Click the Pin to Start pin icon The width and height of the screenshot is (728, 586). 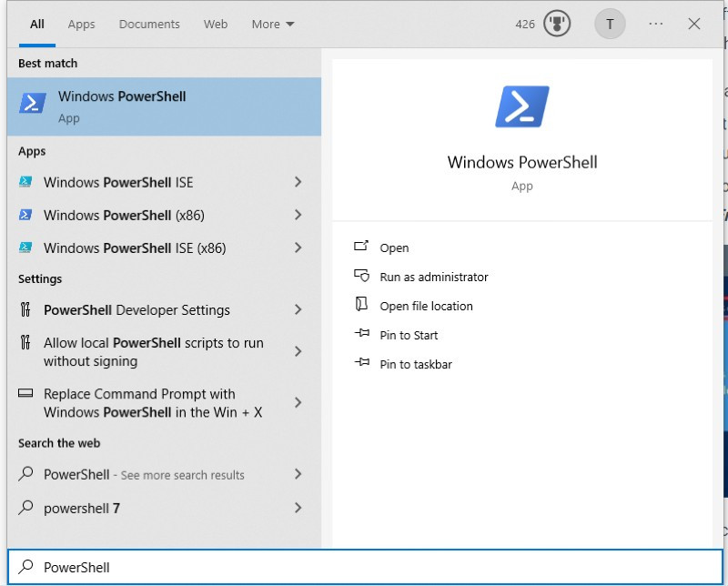361,333
